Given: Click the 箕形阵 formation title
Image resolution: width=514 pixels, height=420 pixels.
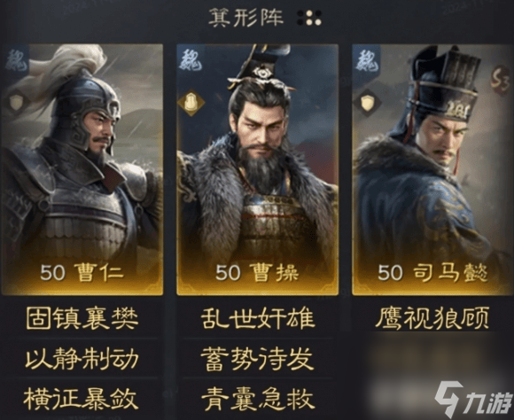Looking at the screenshot, I should (246, 18).
